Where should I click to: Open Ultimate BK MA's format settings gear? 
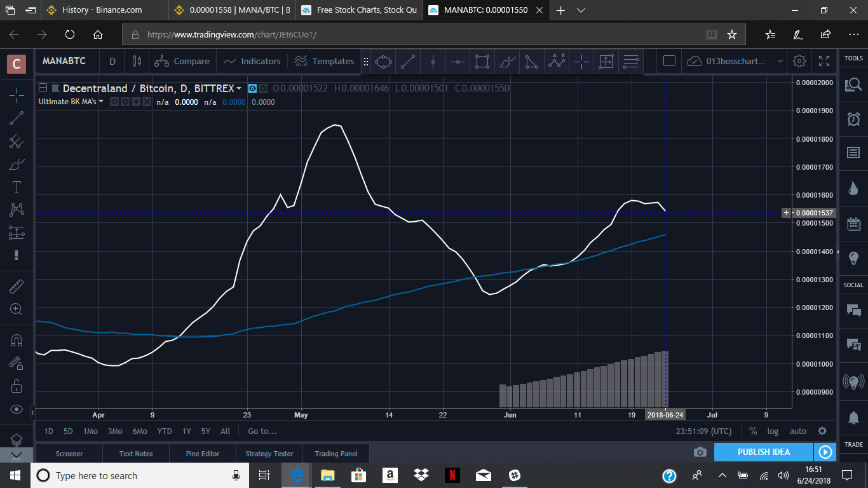[x=125, y=102]
